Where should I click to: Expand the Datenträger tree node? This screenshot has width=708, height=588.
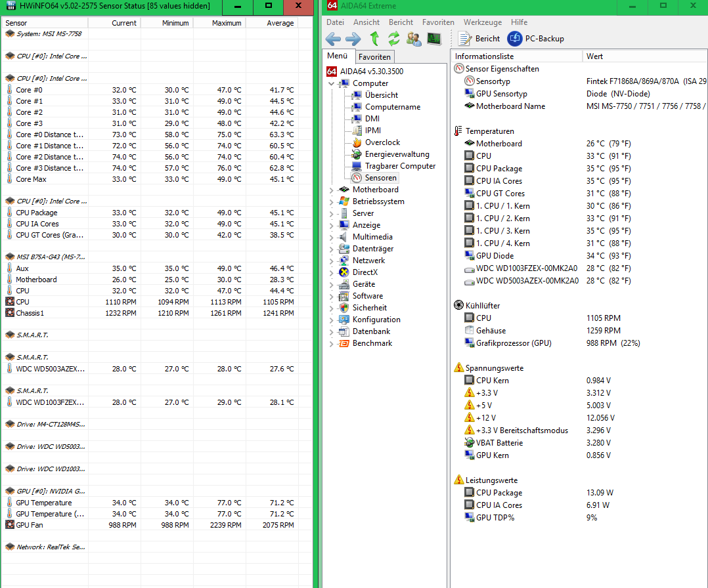[332, 249]
